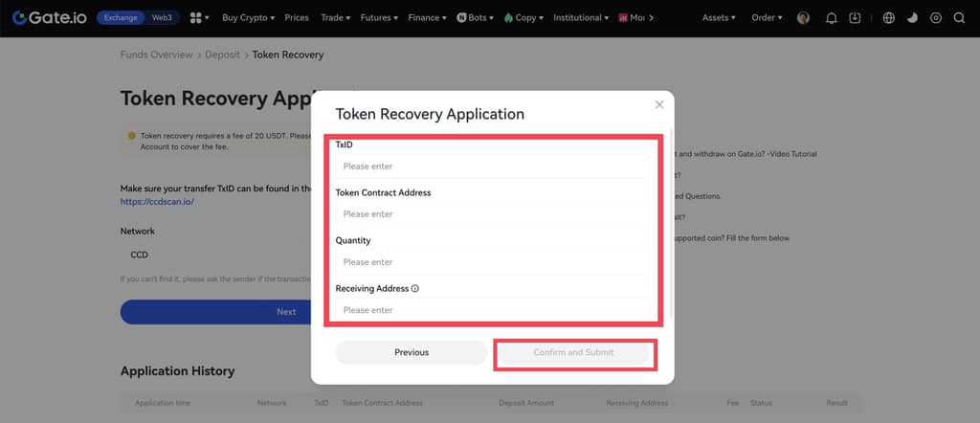This screenshot has height=423, width=980.
Task: Close the Token Recovery Application dialog
Action: pos(658,104)
